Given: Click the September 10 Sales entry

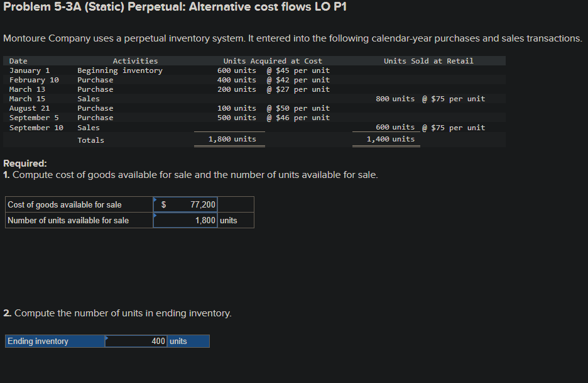Looking at the screenshot, I should (88, 127).
